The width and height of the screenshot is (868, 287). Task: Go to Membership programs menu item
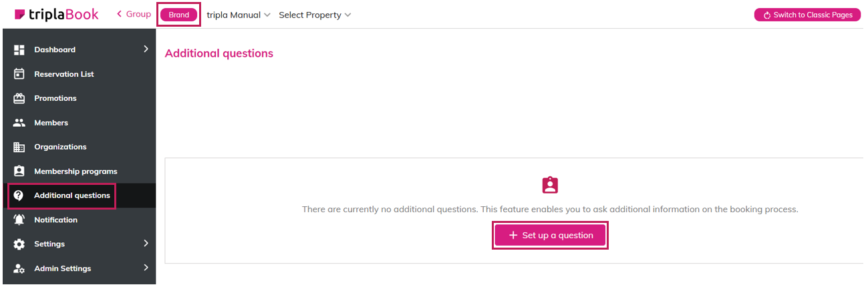tap(76, 172)
